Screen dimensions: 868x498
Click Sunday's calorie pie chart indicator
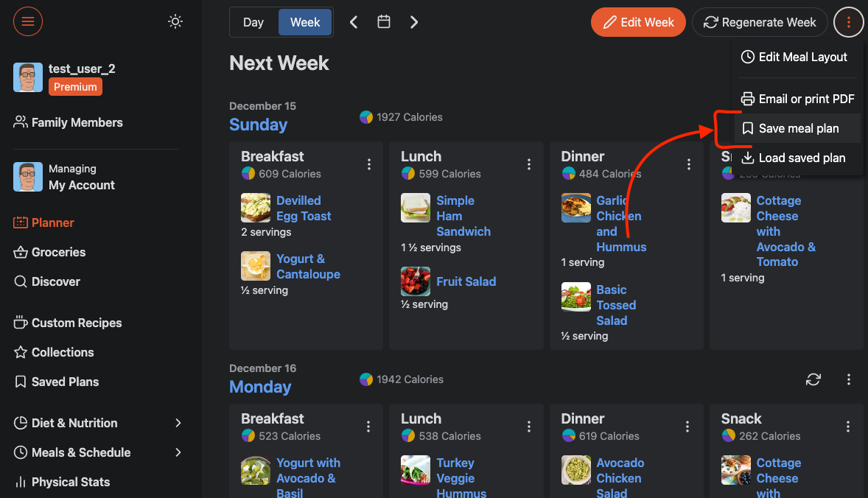(366, 117)
